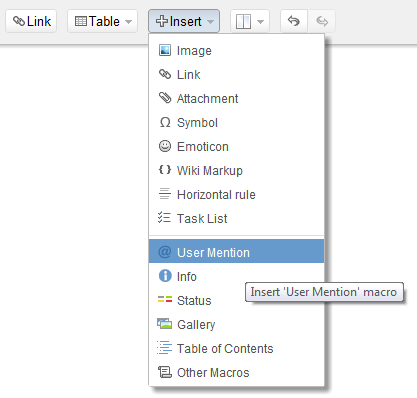The width and height of the screenshot is (417, 398).
Task: Click the smiley Emoticon icon
Action: click(165, 146)
